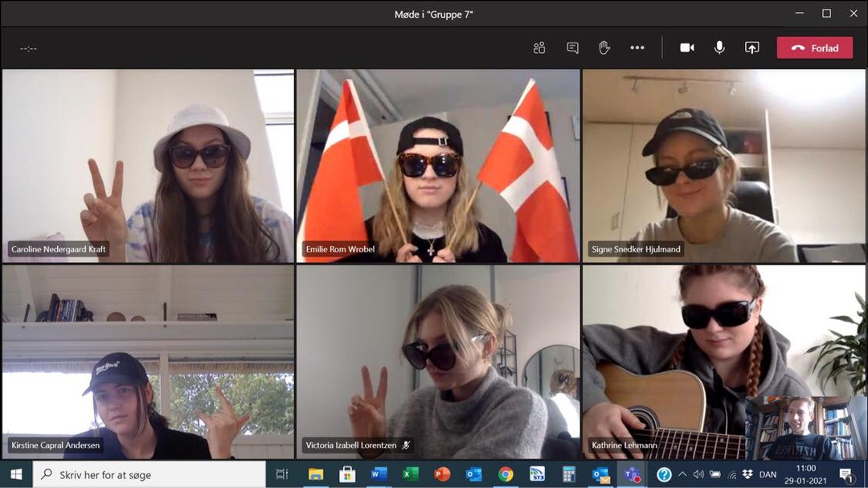Raise your hand in the meeting

pyautogui.click(x=604, y=48)
